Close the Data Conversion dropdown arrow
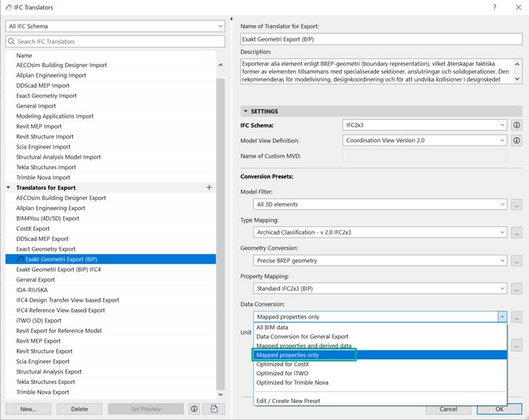Viewport: 529px width, 420px height. pyautogui.click(x=502, y=317)
